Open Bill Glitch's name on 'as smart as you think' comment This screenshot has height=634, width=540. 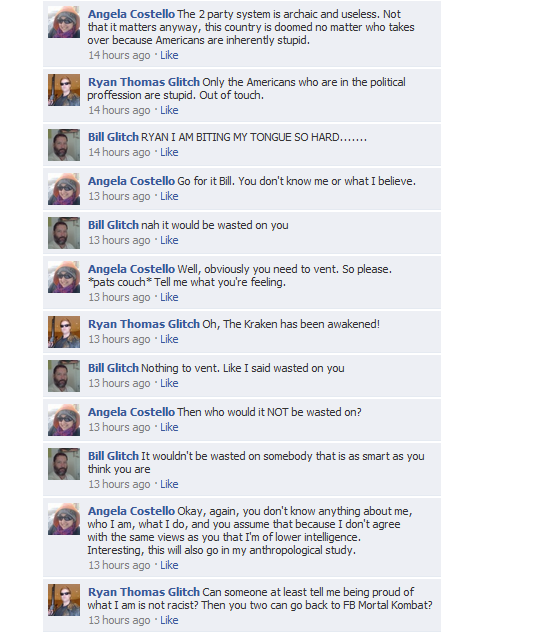(x=113, y=456)
